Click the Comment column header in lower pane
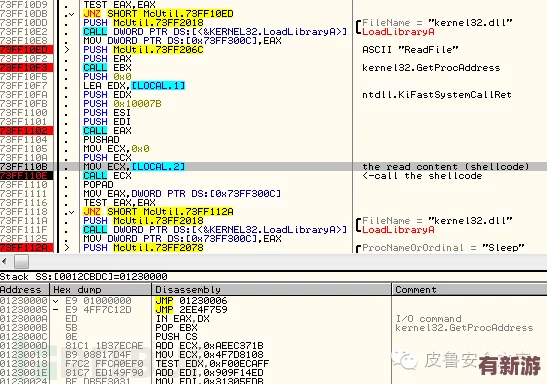The width and height of the screenshot is (547, 384). coord(470,289)
